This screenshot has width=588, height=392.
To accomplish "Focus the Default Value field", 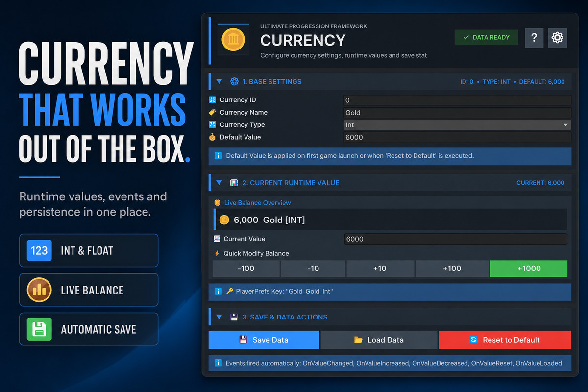I will [457, 137].
